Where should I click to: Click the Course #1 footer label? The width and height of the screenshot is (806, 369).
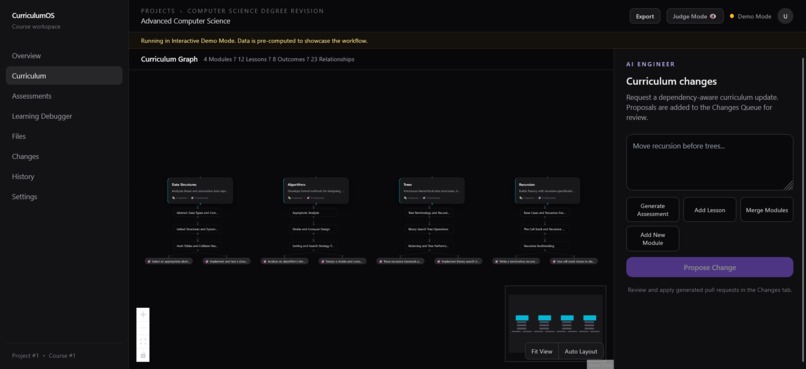pos(62,356)
